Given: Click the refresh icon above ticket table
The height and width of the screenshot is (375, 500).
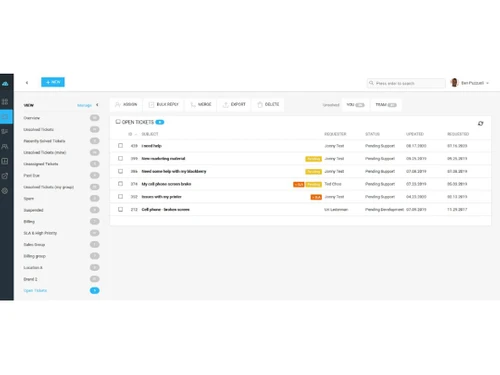Looking at the screenshot, I should click(480, 123).
